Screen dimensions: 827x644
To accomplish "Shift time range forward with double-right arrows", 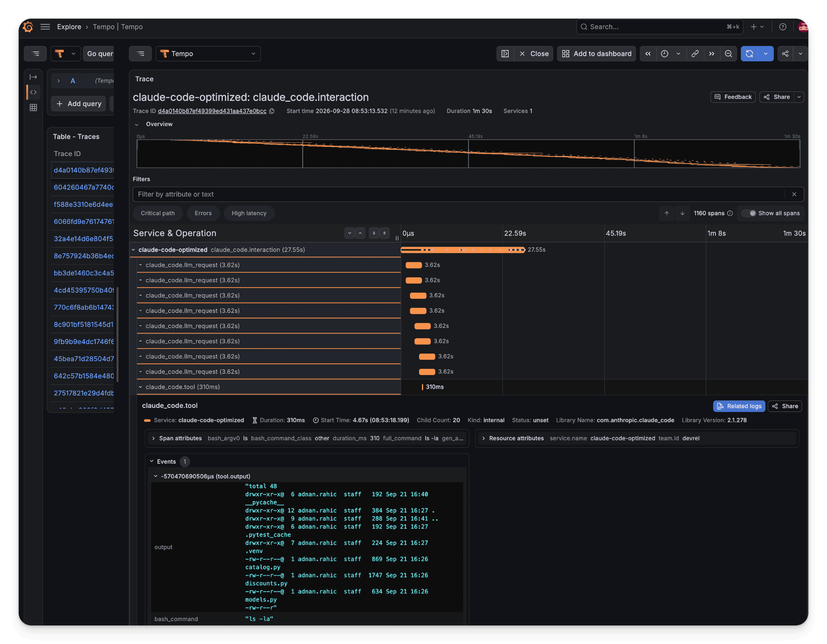I will click(x=712, y=54).
